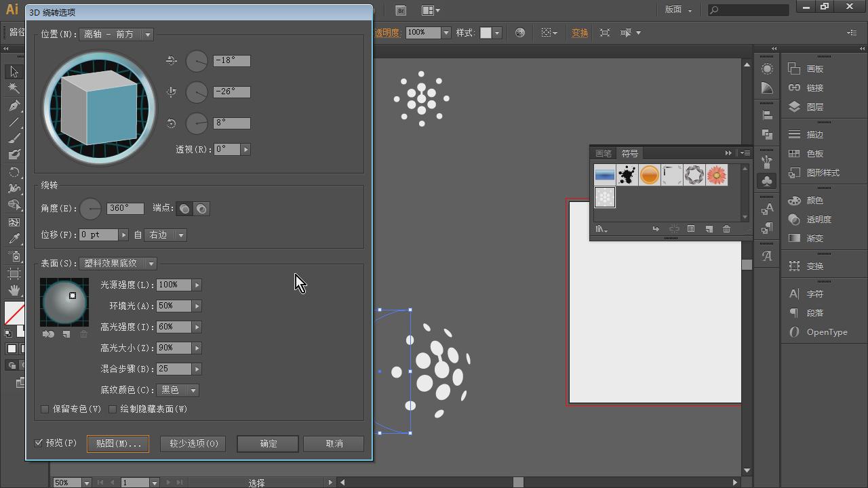
Task: Toggle the 预览 preview checkbox
Action: (39, 443)
